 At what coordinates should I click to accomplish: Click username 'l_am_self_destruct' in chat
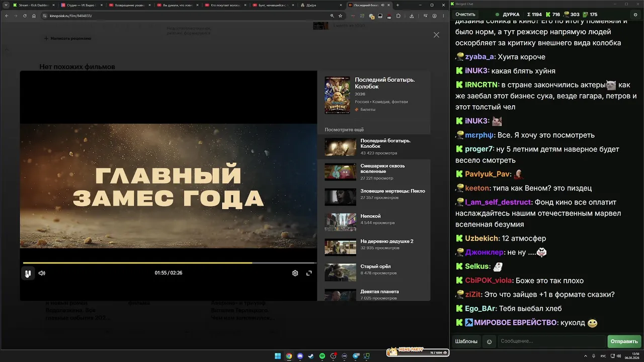498,202
